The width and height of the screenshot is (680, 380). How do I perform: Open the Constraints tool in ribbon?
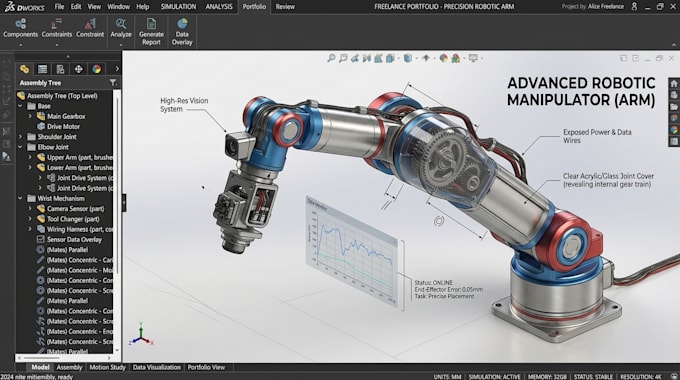[x=57, y=28]
